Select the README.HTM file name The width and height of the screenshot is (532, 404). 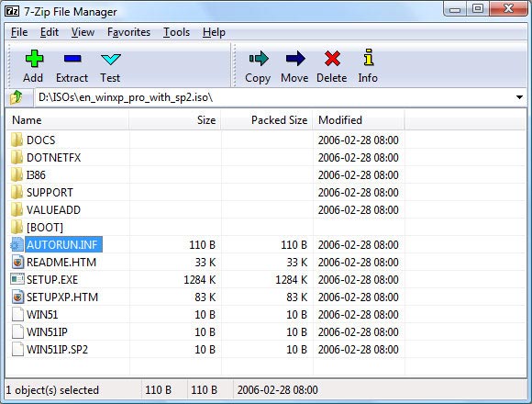[61, 262]
